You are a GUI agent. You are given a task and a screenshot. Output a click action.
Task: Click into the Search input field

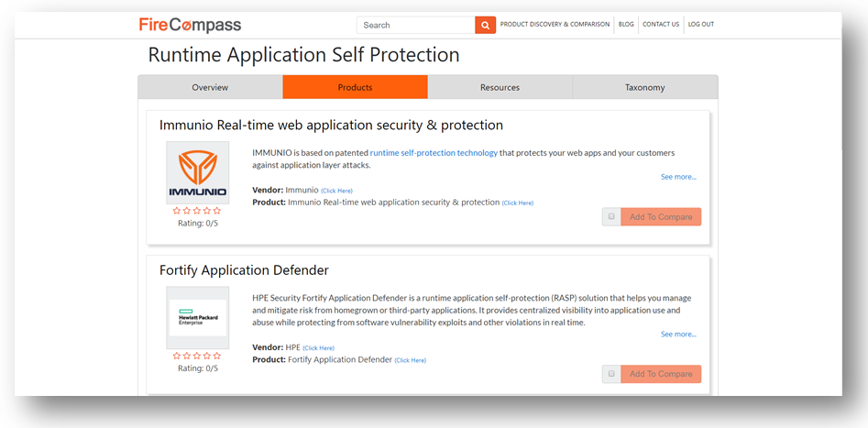point(416,25)
